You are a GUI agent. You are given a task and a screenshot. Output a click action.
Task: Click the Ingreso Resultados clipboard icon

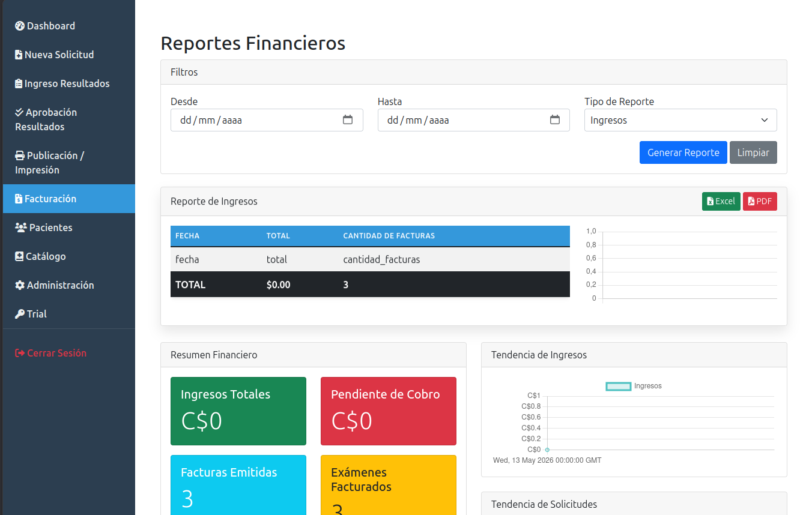[x=19, y=83]
